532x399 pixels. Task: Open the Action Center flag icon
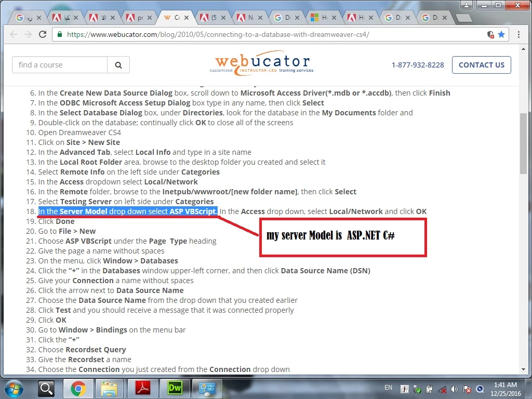click(x=467, y=389)
